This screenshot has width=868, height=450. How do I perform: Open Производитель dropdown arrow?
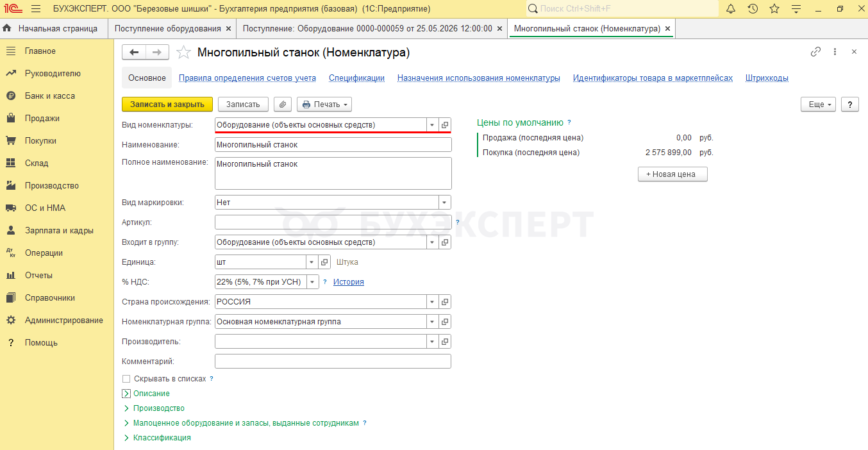tap(432, 342)
